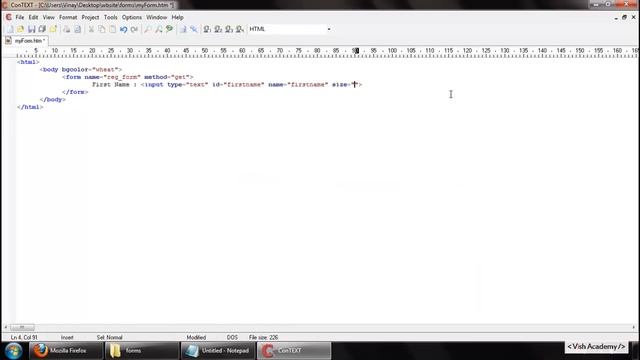The height and width of the screenshot is (360, 640).
Task: Click the Replace toolbar icon
Action: (158, 29)
